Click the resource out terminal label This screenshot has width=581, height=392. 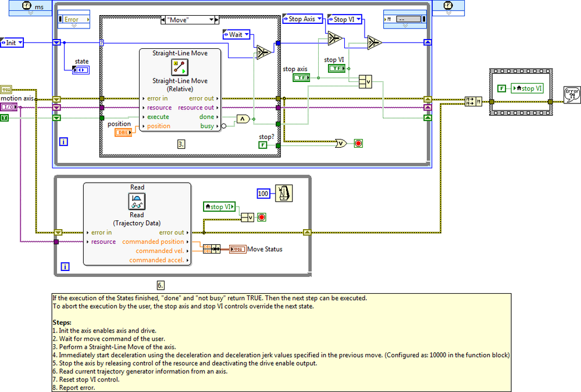195,108
